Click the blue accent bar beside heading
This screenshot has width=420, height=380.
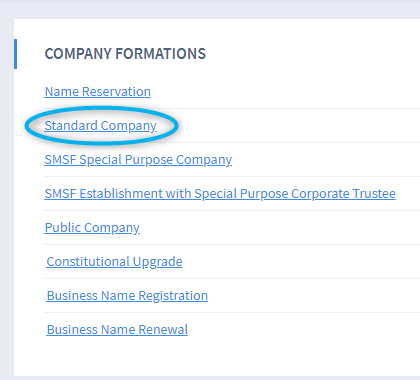[15, 54]
